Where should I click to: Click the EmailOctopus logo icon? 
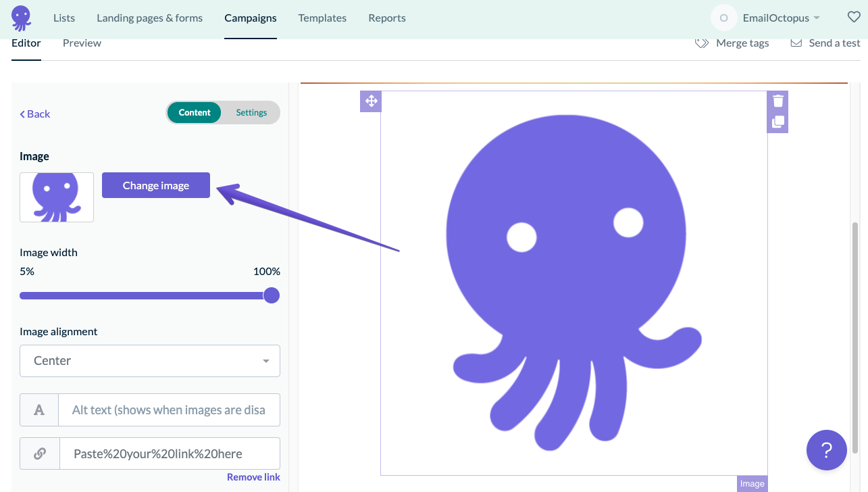(x=21, y=18)
